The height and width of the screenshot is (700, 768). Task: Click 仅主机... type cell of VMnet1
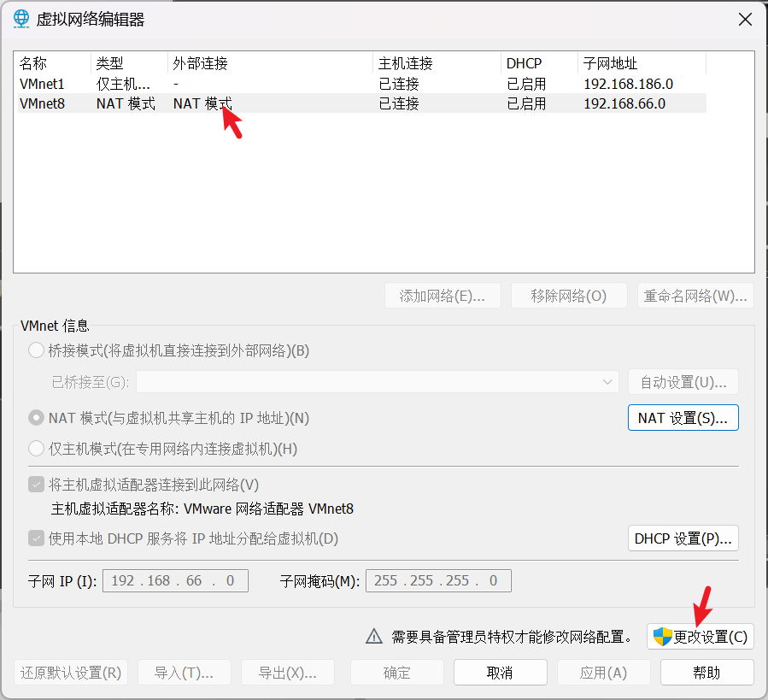(x=123, y=84)
